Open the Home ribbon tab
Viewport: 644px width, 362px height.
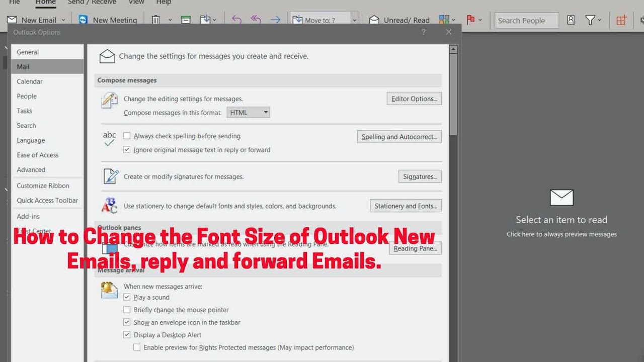[x=46, y=3]
